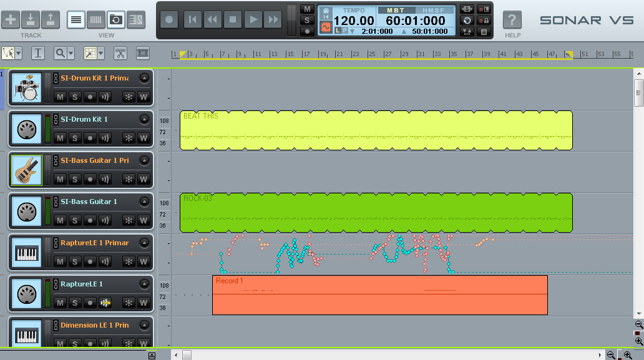Toggle loop with the circular arrow button
644x360 pixels.
point(467,21)
